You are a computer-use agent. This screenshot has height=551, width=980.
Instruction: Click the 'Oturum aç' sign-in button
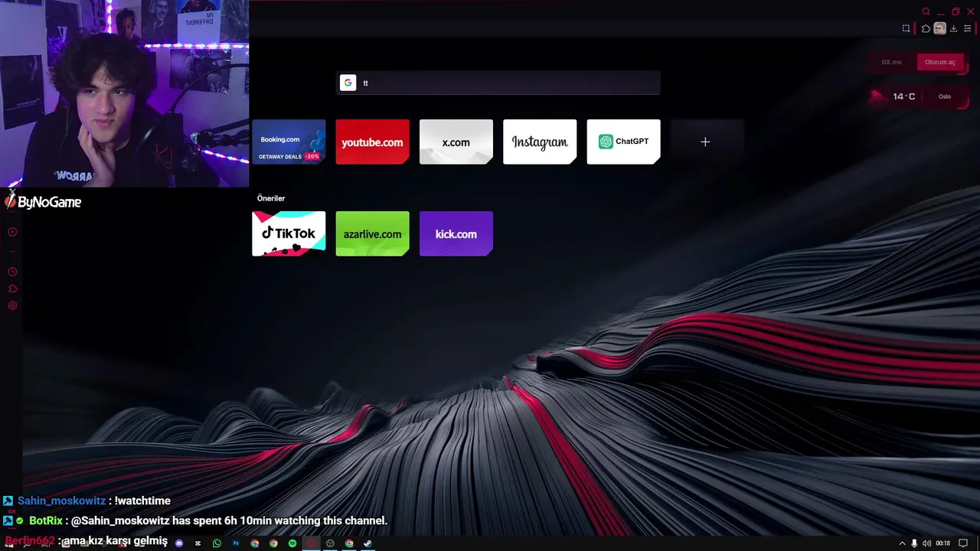tap(940, 62)
